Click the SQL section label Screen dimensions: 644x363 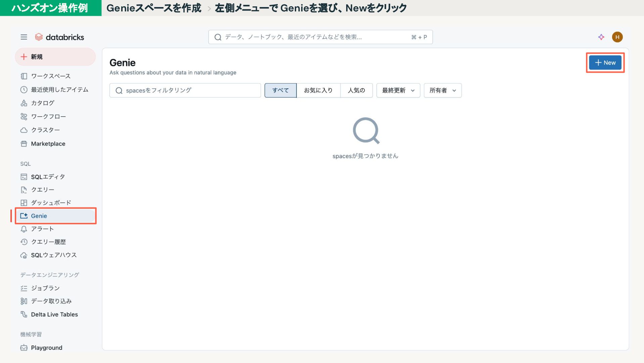coord(26,164)
